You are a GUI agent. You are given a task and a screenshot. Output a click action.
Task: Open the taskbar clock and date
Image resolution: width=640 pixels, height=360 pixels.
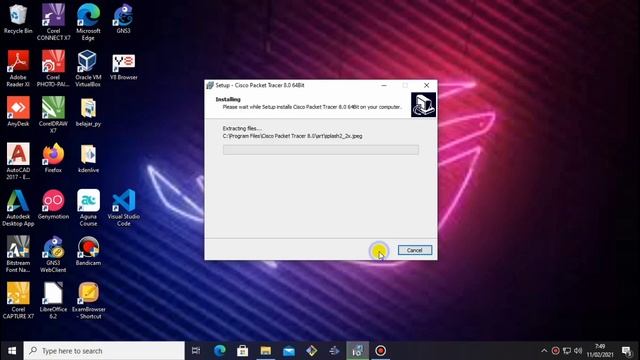coord(600,351)
